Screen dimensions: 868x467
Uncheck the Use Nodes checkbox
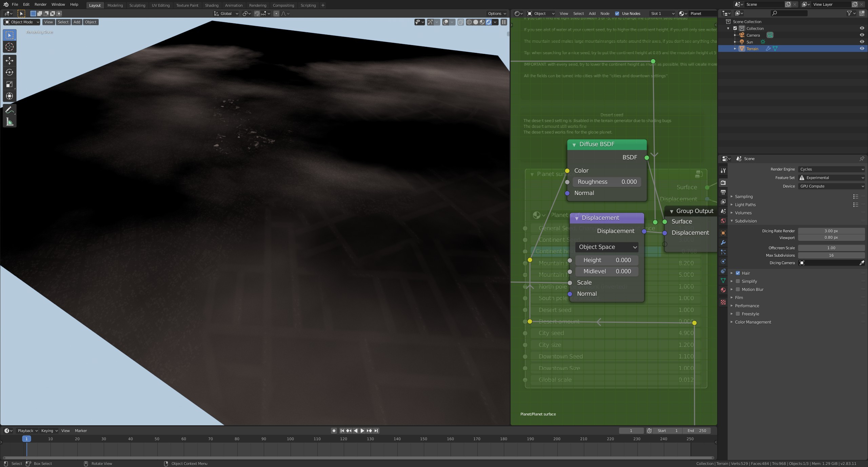pos(617,14)
